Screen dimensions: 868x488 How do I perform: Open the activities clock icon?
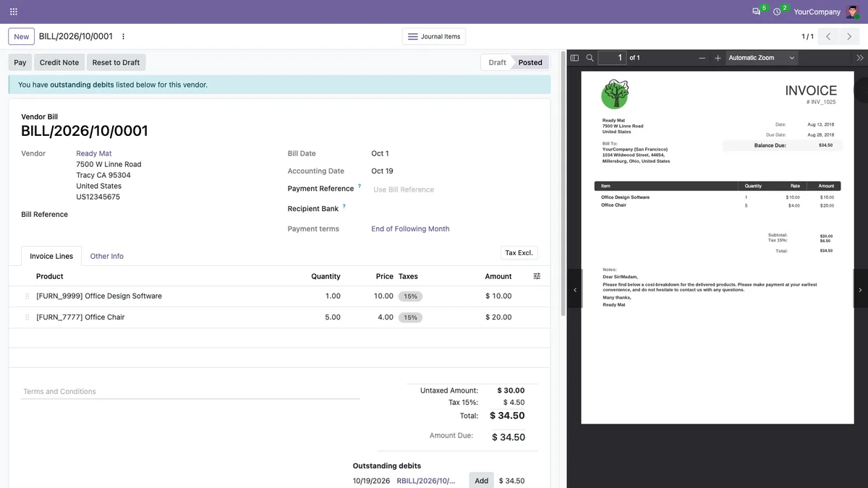[777, 12]
